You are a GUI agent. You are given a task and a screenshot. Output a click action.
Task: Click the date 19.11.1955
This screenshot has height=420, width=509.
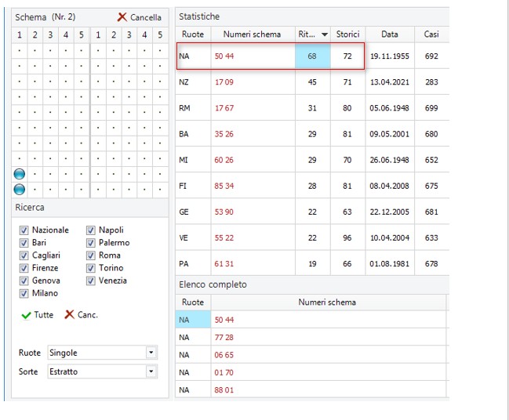(390, 56)
